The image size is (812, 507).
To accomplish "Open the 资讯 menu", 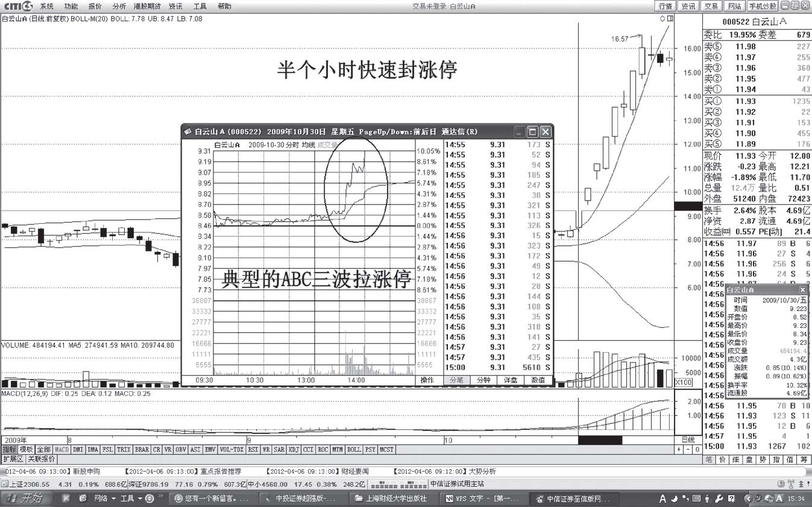I will pyautogui.click(x=175, y=6).
